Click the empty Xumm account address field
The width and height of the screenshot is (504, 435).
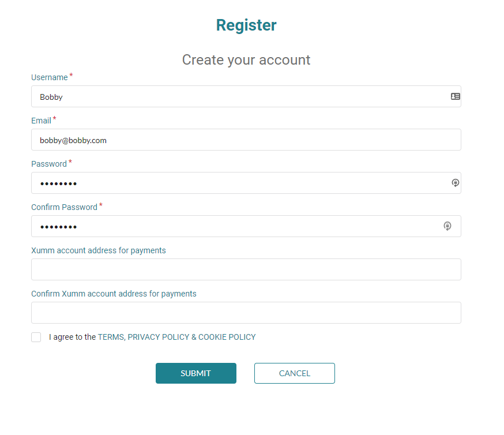click(x=246, y=269)
